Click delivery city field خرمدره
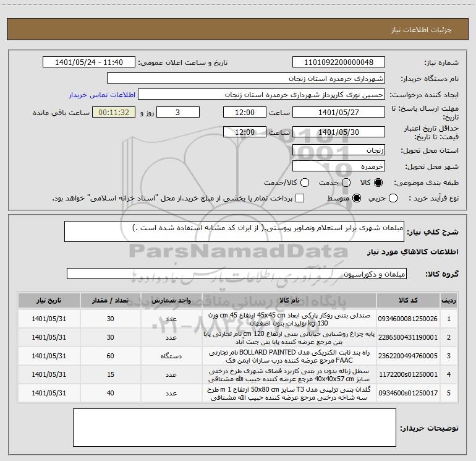The height and width of the screenshot is (461, 476). pyautogui.click(x=339, y=166)
